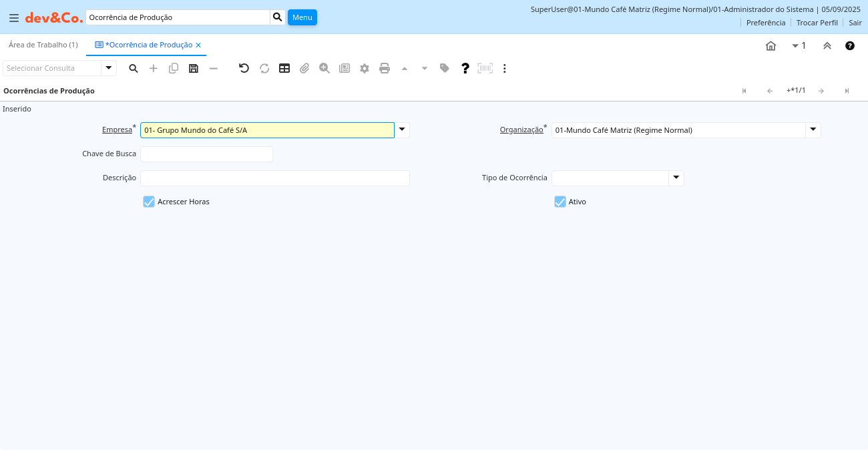Expand the Organização dropdown arrow

point(813,130)
